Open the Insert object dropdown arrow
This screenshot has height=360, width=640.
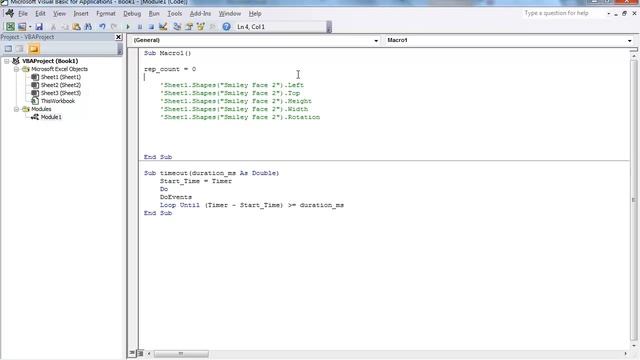point(30,27)
